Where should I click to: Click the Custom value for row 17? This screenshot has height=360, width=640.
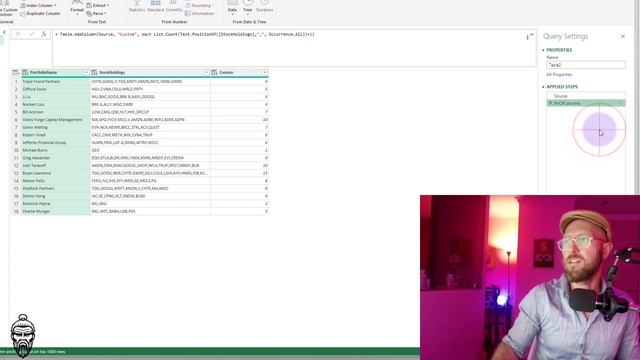240,203
